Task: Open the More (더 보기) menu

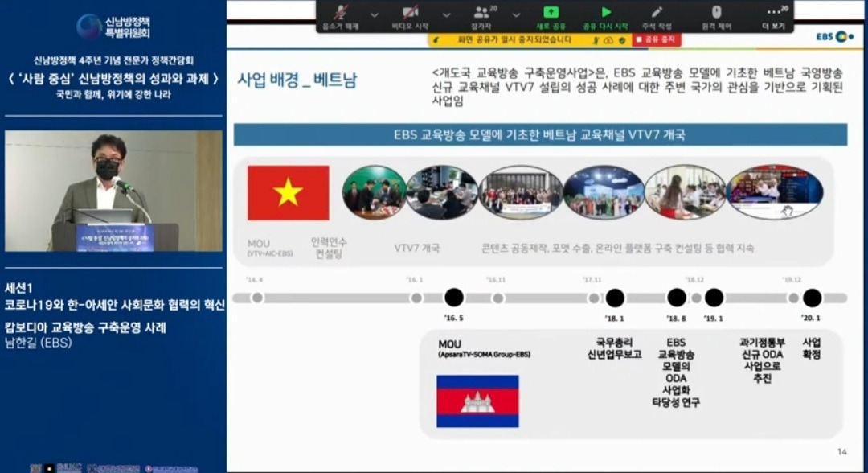Action: click(x=774, y=17)
